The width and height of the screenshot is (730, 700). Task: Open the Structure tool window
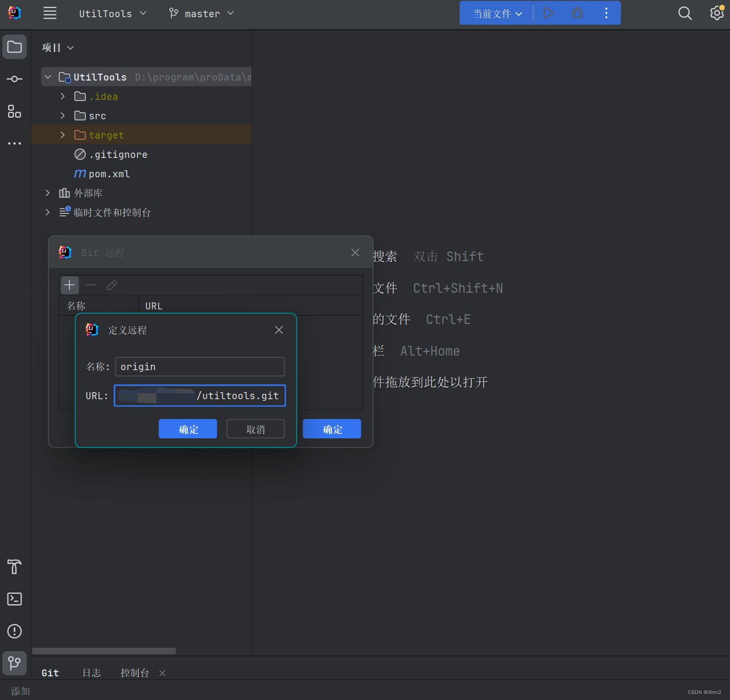15,111
